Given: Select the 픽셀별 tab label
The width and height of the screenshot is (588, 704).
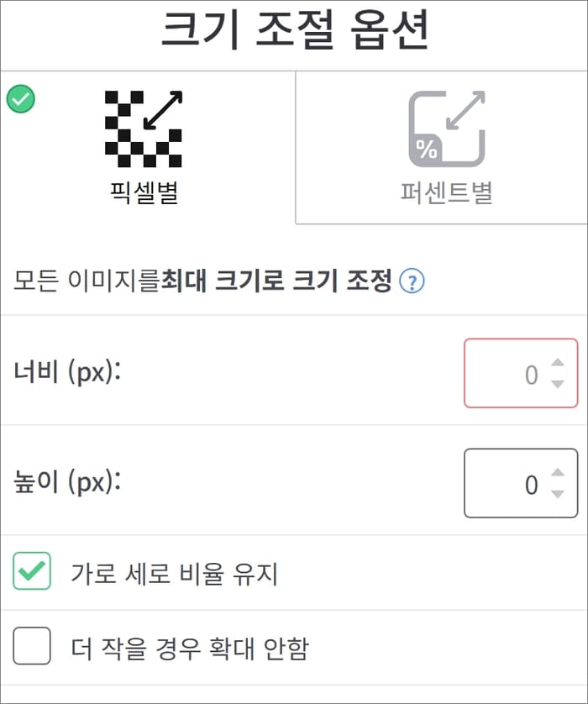Looking at the screenshot, I should click(144, 193).
